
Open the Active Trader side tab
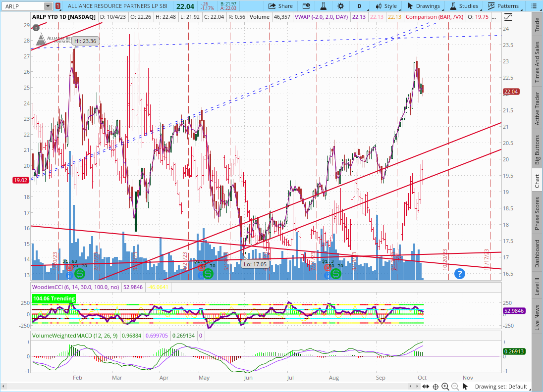click(x=537, y=108)
